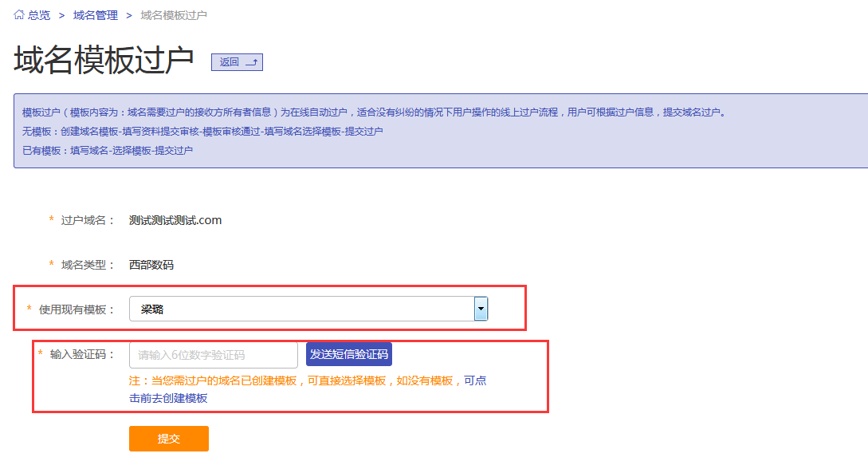
Task: Click the return arrow icon beside 返回
Action: click(251, 62)
